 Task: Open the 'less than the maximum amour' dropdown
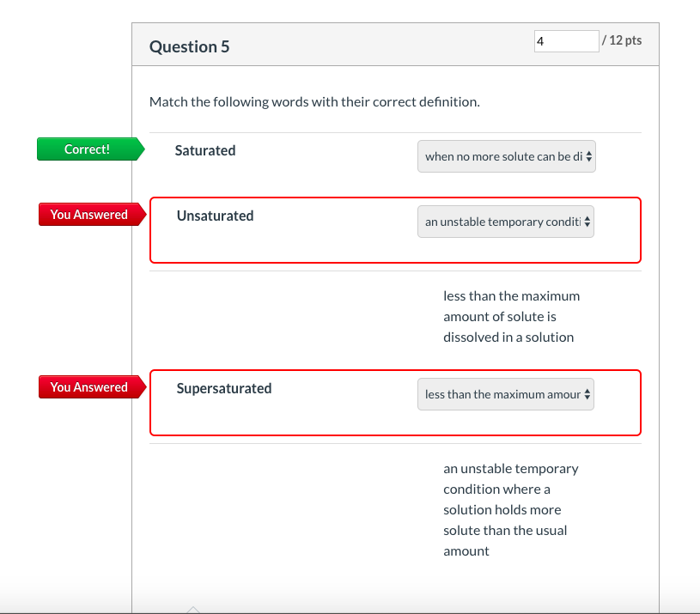pos(505,394)
